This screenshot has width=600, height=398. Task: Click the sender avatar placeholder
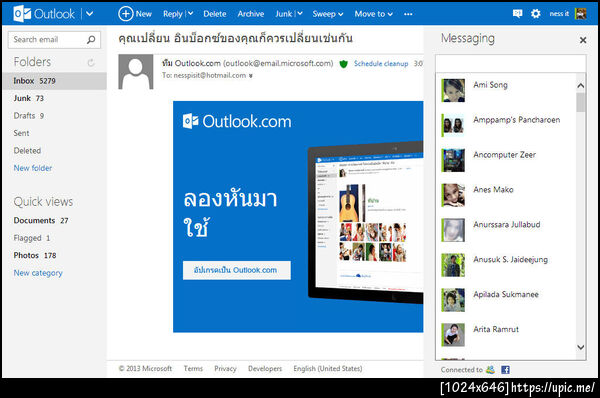click(136, 72)
